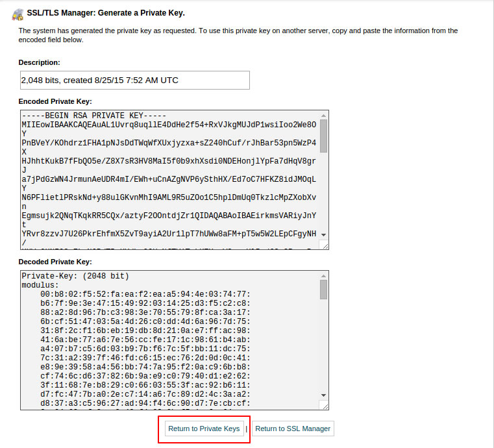Click inside Decoded Private Key textarea
The height and width of the screenshot is (448, 494).
169,340
